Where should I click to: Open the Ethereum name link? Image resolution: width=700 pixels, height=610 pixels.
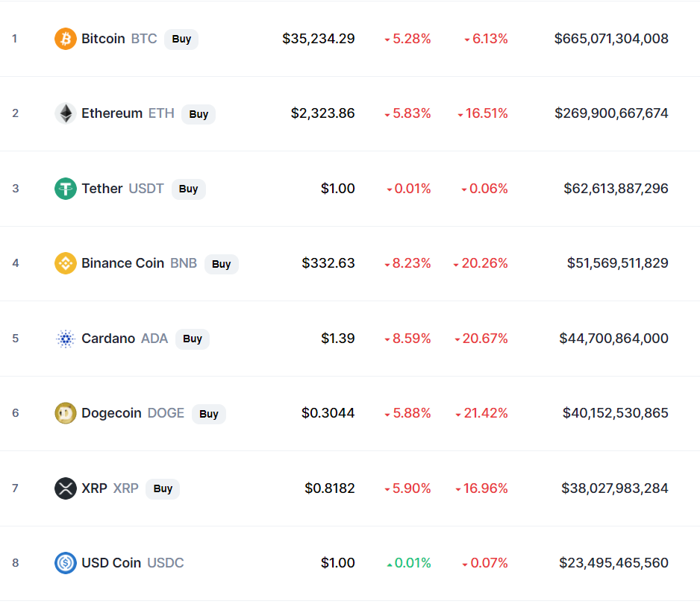[112, 113]
